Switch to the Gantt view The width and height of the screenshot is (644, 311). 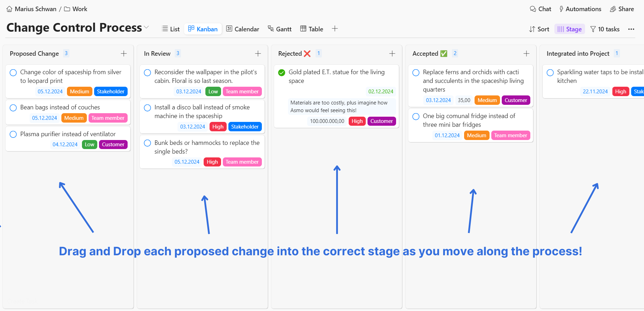click(x=280, y=29)
